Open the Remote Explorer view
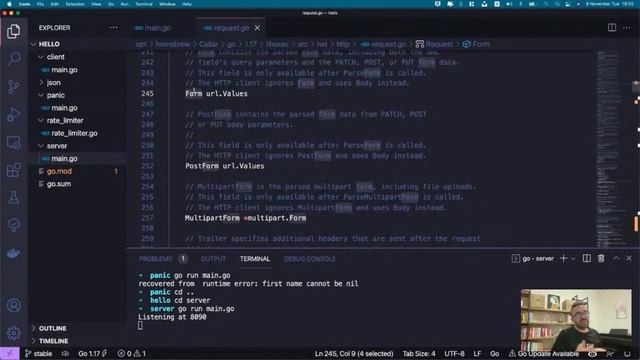640x360 pixels. pos(13,142)
